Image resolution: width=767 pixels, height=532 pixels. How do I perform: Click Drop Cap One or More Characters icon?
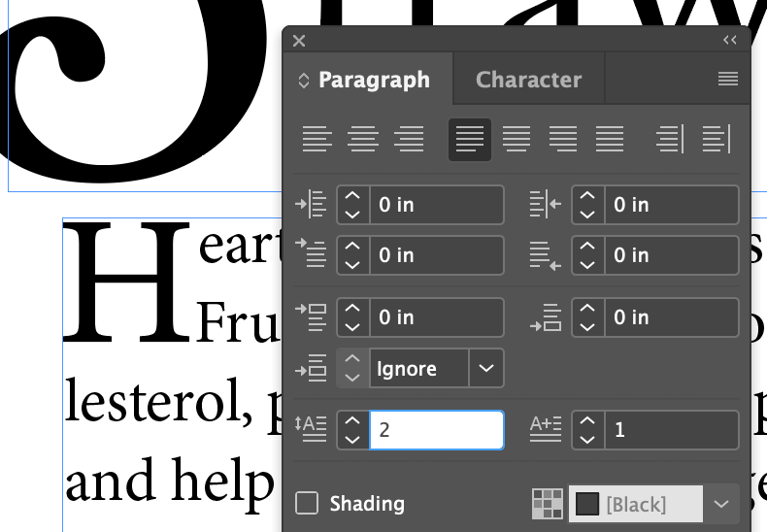(x=546, y=429)
